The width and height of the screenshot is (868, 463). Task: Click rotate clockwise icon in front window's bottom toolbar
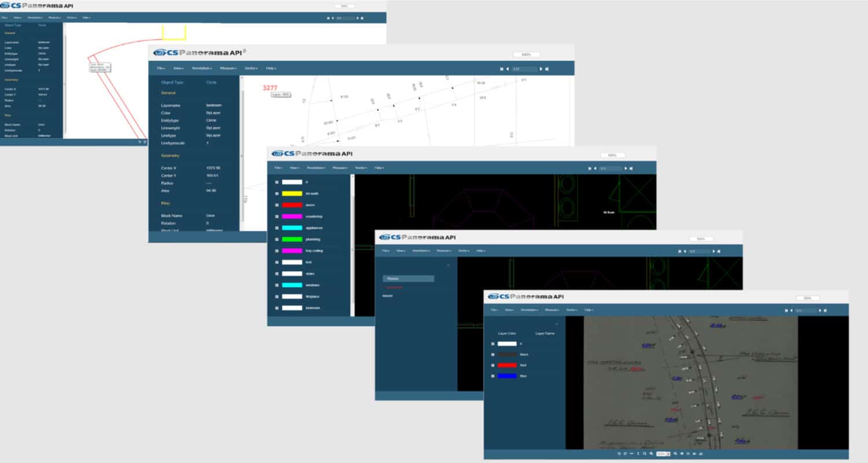625,454
